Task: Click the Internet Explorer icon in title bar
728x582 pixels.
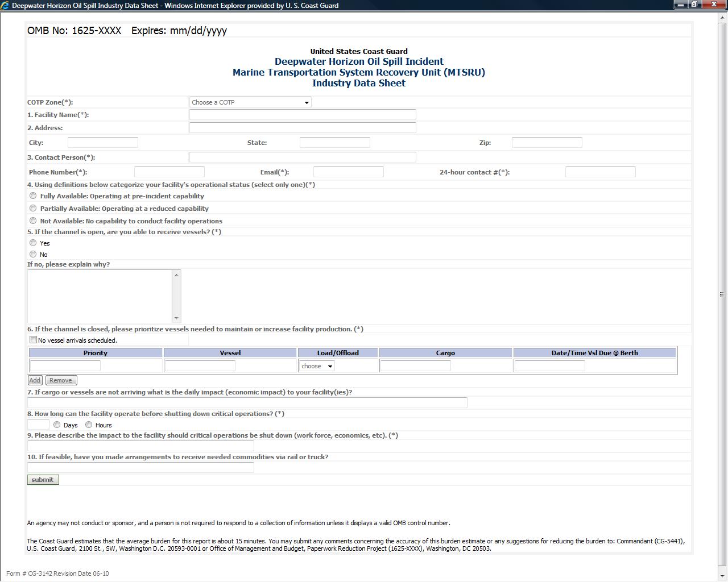Action: click(x=5, y=5)
